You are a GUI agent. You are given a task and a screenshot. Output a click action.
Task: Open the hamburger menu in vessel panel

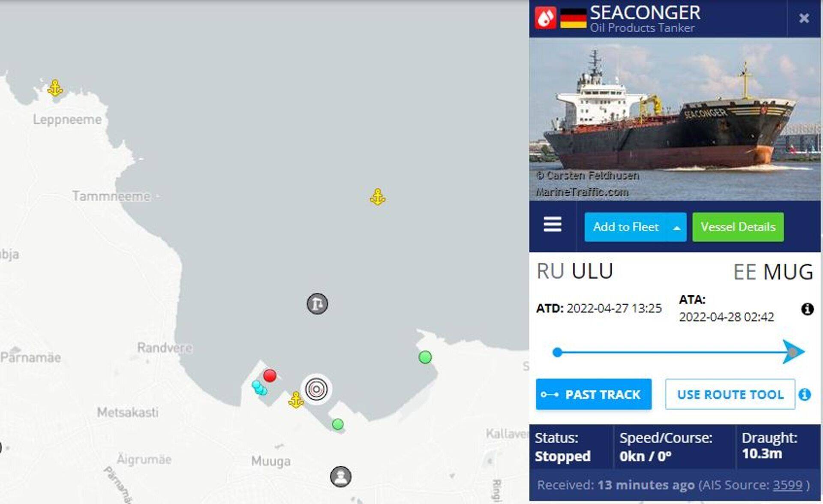point(553,224)
